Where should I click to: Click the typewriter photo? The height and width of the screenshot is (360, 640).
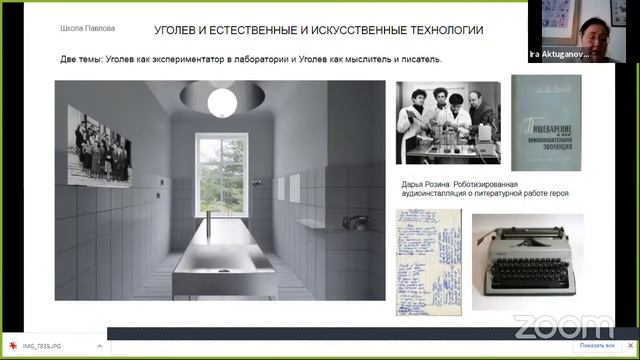pyautogui.click(x=528, y=262)
